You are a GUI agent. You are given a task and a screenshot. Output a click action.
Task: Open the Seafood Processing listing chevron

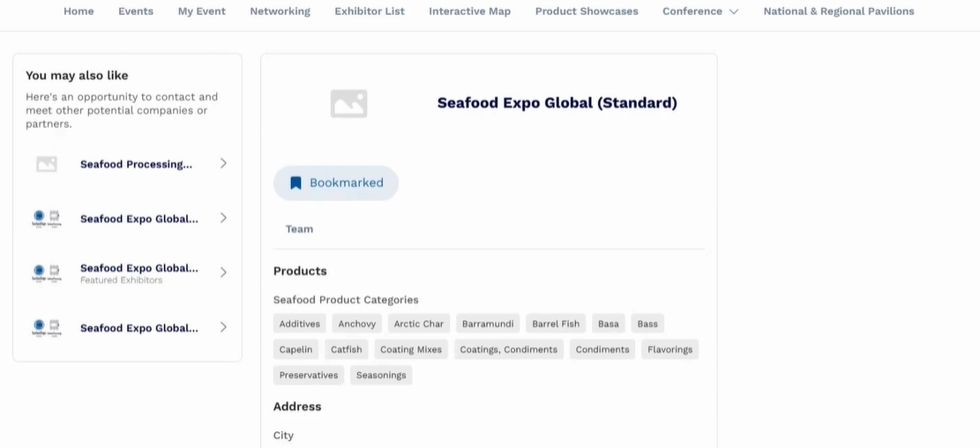click(x=223, y=163)
